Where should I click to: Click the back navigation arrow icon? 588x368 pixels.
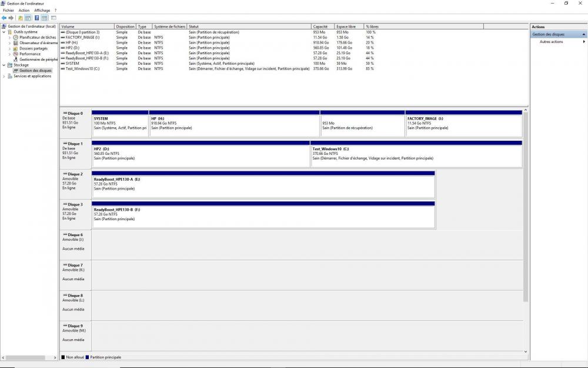4,17
